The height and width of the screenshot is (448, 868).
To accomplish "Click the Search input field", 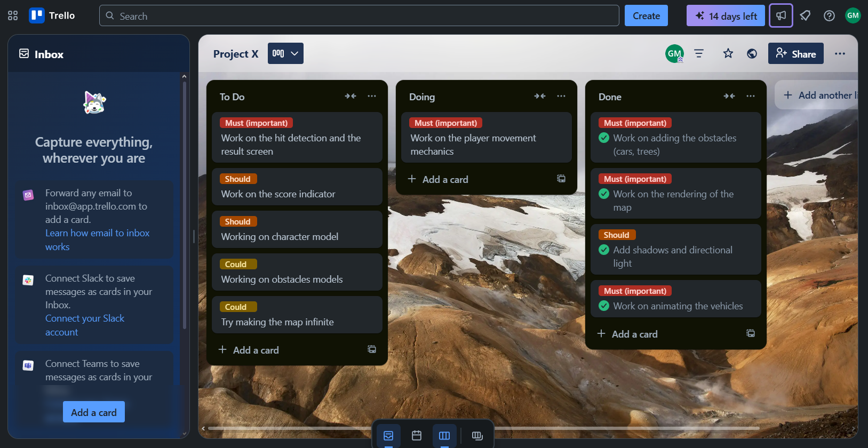I will pos(359,16).
